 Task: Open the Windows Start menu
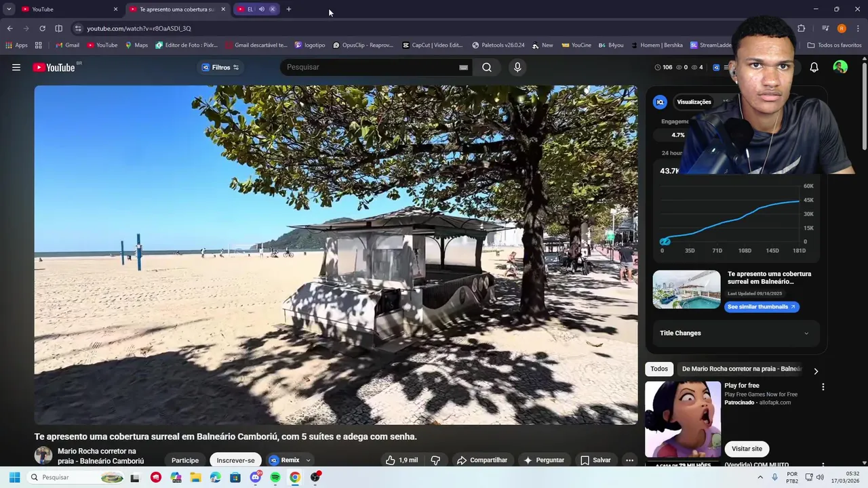(14, 477)
